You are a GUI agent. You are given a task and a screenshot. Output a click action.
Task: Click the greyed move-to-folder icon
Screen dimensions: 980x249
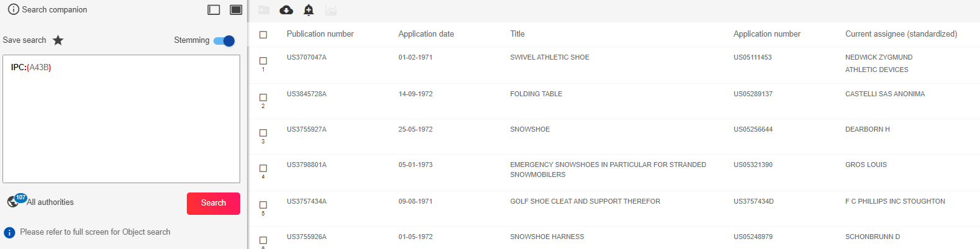264,10
